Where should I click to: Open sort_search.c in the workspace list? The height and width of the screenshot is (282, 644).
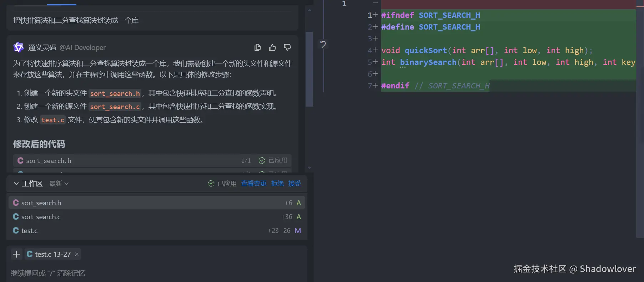pos(157,216)
